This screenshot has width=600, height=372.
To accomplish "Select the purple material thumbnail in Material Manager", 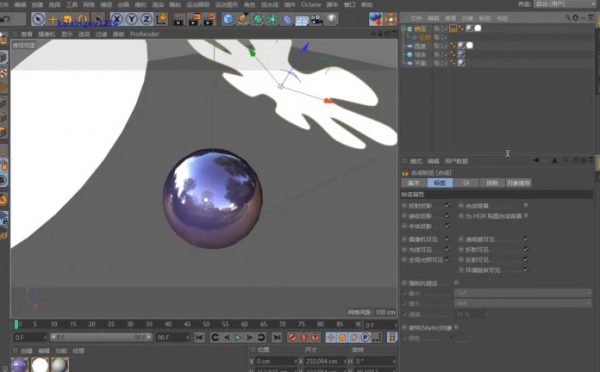I will pyautogui.click(x=20, y=365).
